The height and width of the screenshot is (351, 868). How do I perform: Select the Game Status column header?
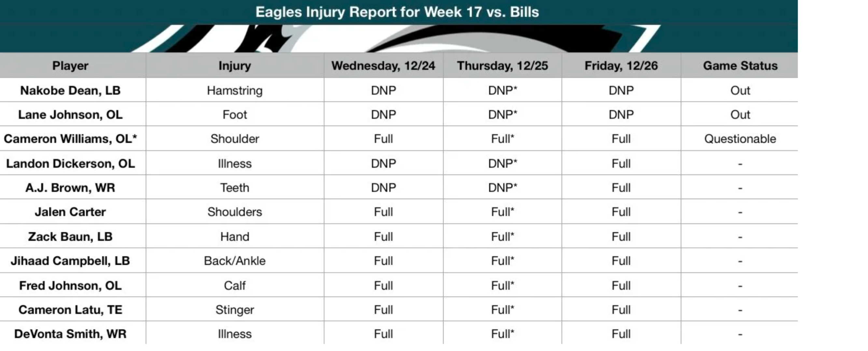coord(740,65)
